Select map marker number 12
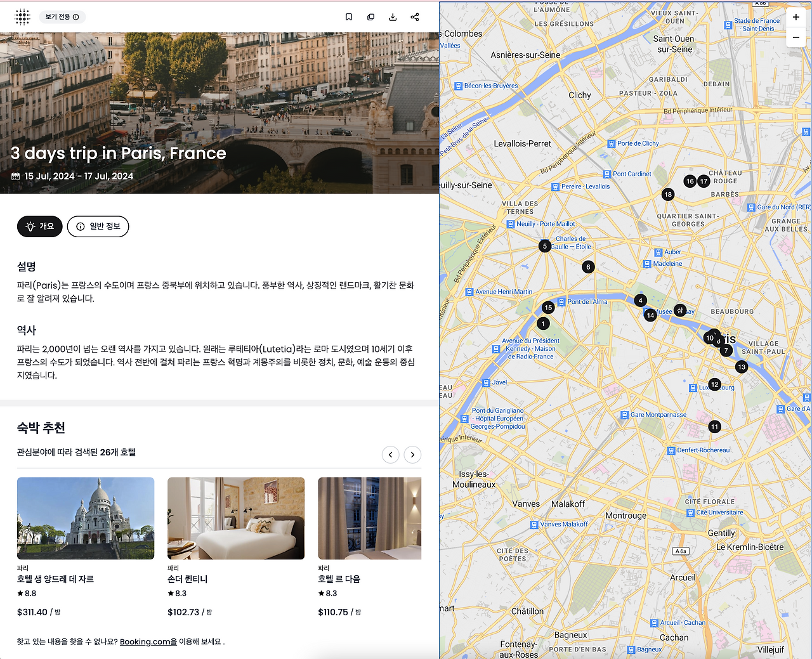812x659 pixels. click(715, 384)
